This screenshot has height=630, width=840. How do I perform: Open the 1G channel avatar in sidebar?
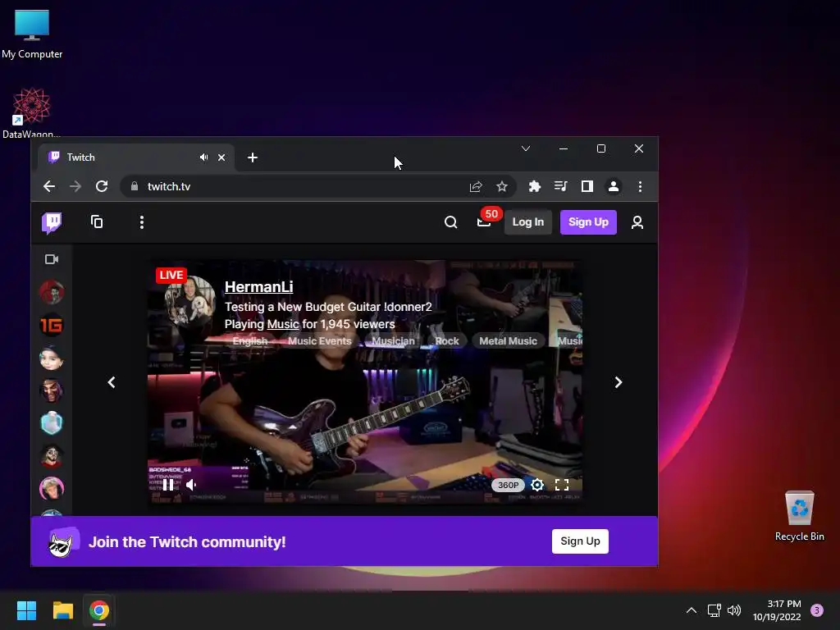[52, 325]
